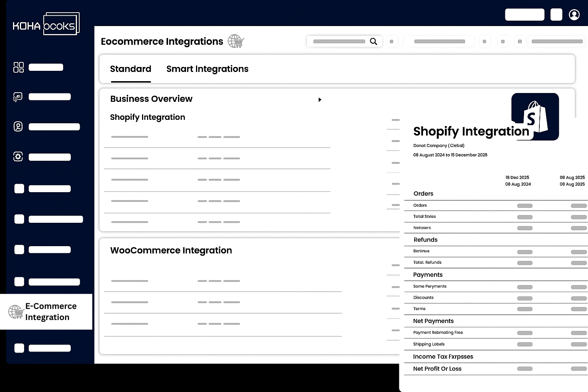Screen dimensions: 588x392
Task: Click the wide white button in top bar
Action: [524, 15]
